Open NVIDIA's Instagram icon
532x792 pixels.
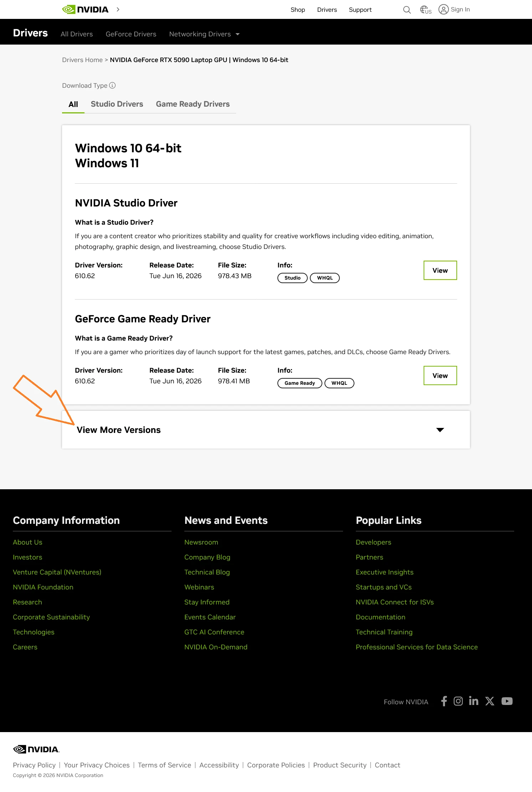pyautogui.click(x=458, y=701)
